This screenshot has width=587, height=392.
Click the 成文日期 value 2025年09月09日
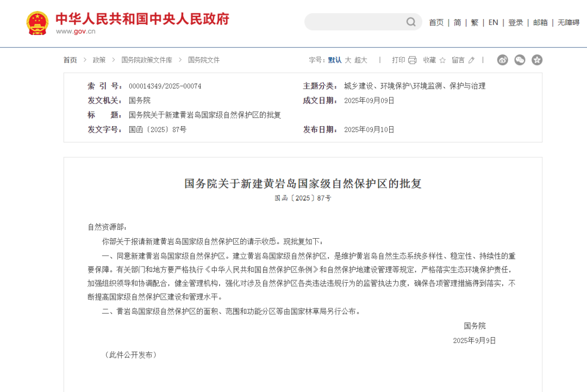[x=369, y=101]
